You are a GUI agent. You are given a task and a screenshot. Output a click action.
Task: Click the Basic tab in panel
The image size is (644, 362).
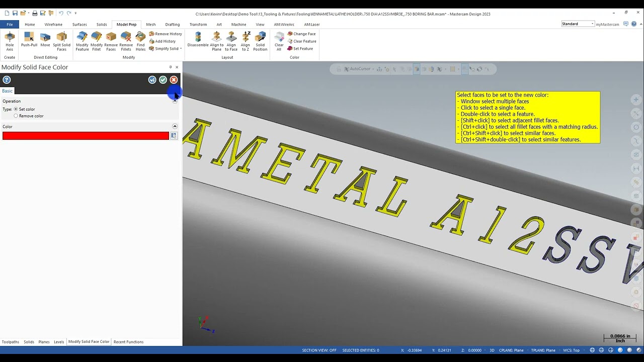click(x=7, y=91)
